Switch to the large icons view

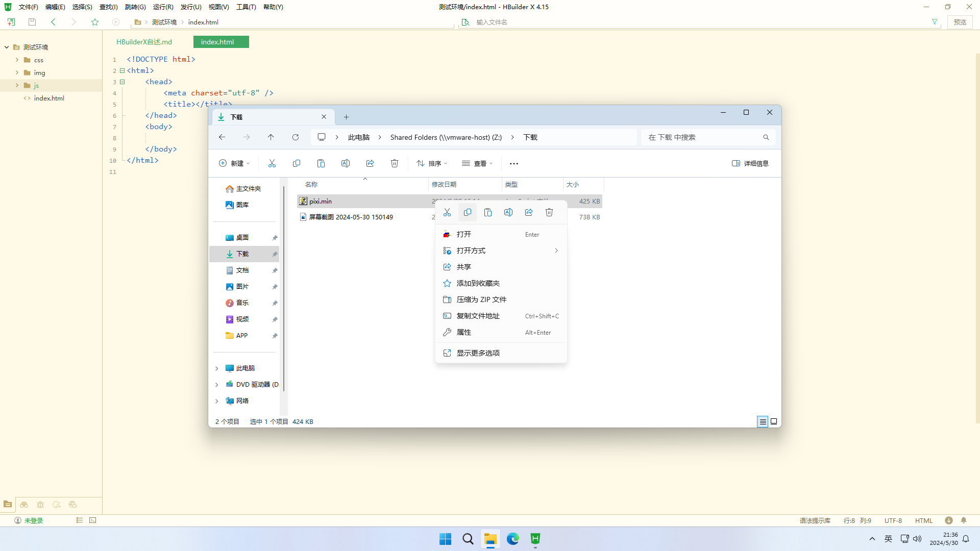click(x=774, y=421)
